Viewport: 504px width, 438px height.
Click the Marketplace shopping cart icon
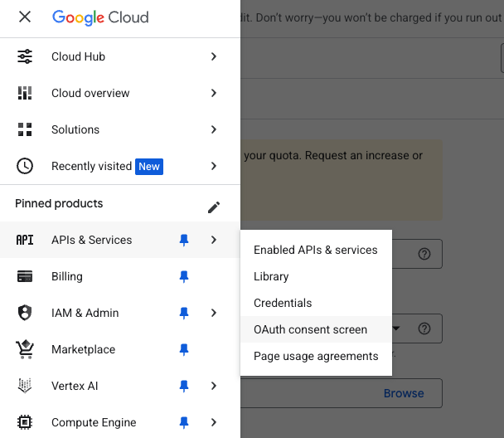click(25, 349)
